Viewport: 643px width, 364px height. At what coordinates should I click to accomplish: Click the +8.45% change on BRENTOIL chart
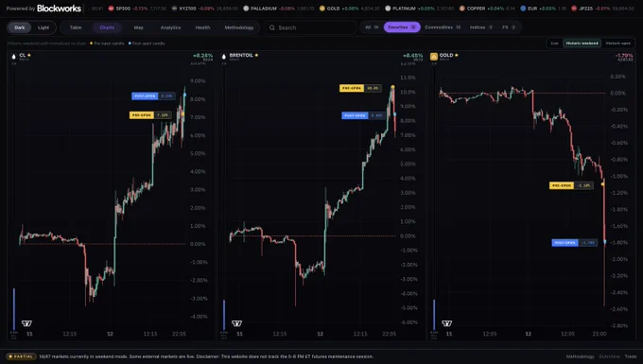(x=412, y=56)
